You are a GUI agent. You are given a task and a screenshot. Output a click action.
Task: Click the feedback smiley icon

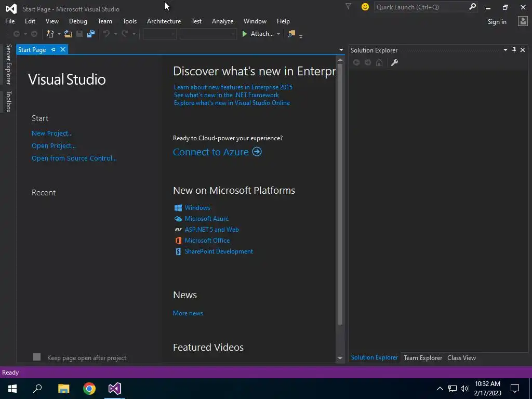[365, 7]
